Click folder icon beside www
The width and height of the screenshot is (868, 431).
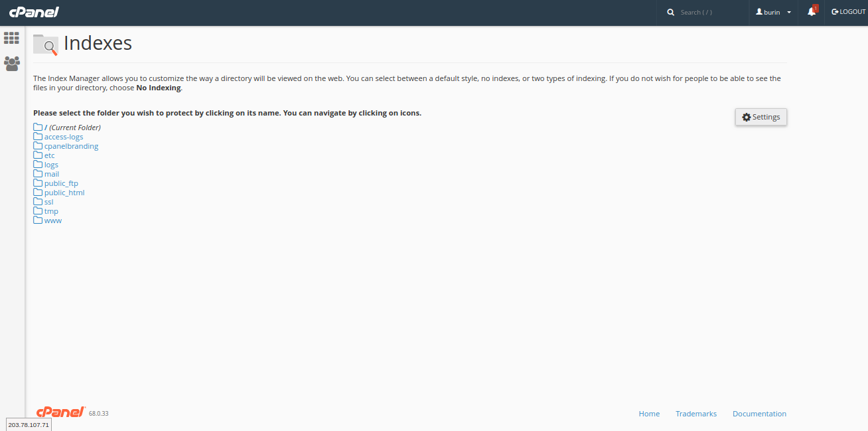(x=38, y=220)
